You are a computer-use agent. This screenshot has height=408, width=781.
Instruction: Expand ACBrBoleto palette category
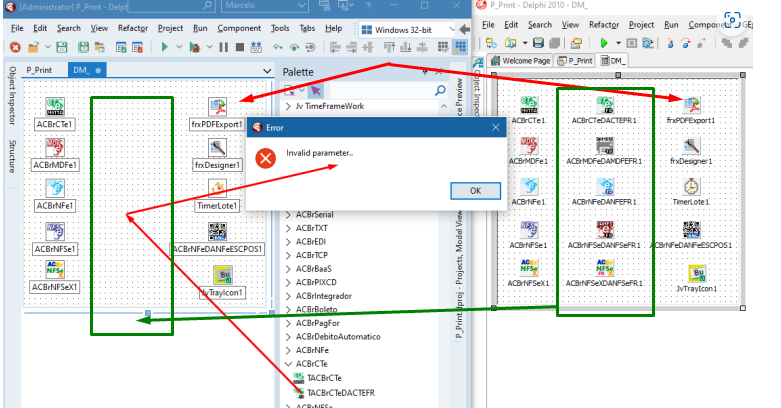[x=288, y=309]
